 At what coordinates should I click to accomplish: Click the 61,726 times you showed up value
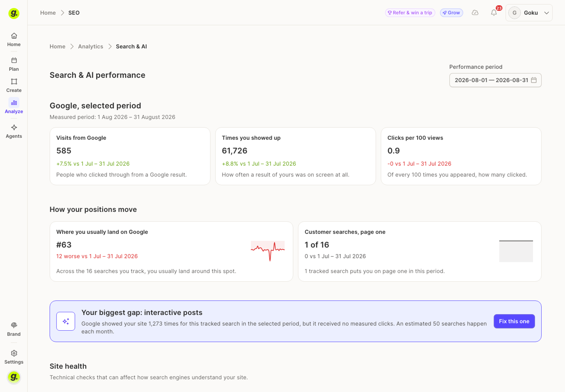pyautogui.click(x=234, y=151)
